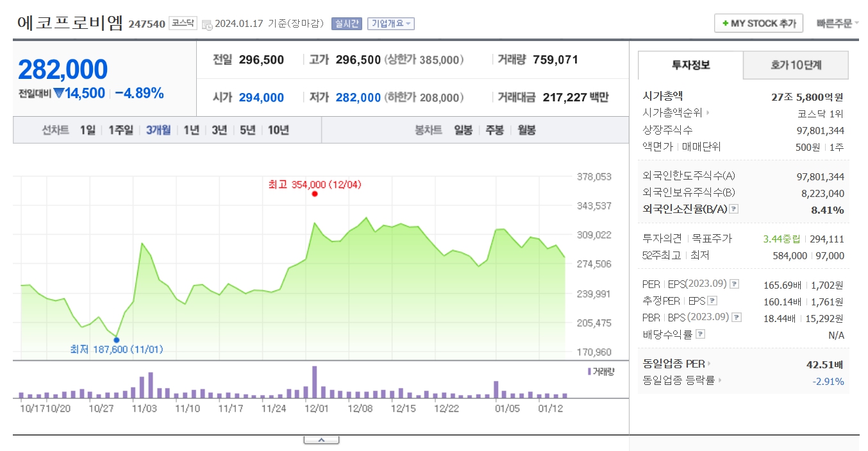Click help icon next to PER EPS(2023.09)

(734, 284)
